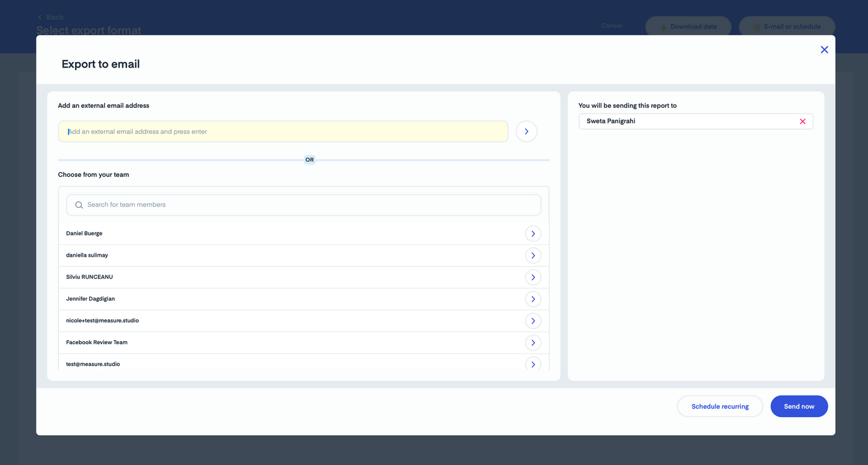This screenshot has height=465, width=868.
Task: Click Export to email heading
Action: click(100, 64)
